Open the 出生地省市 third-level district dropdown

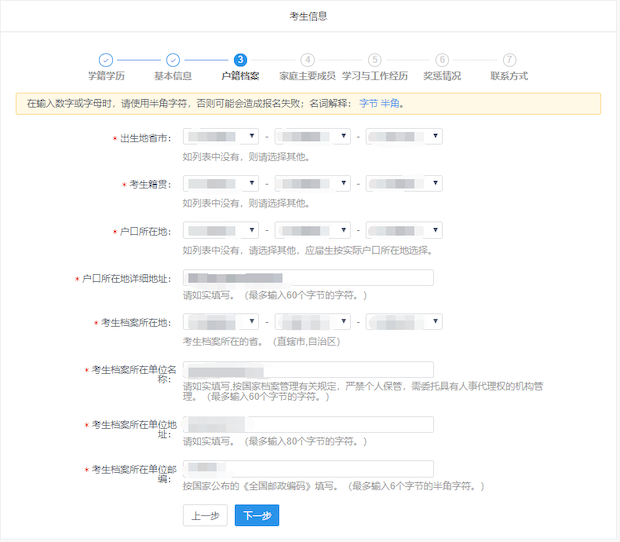404,137
